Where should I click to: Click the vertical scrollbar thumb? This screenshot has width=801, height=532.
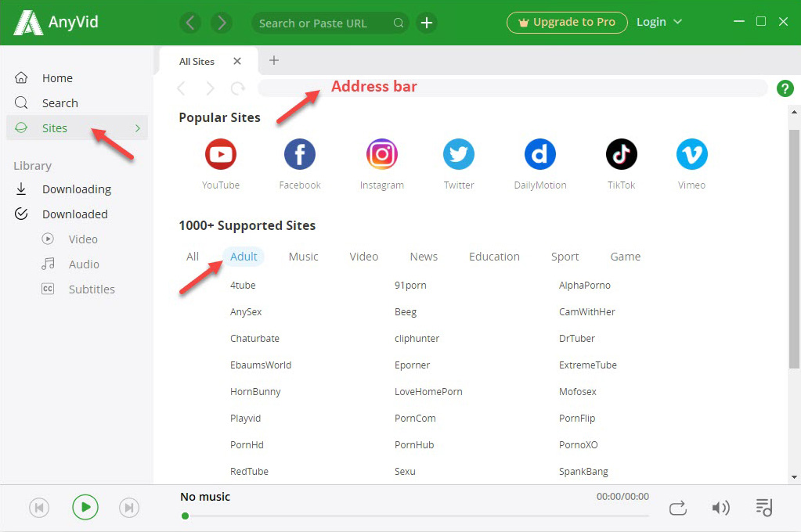(x=794, y=249)
